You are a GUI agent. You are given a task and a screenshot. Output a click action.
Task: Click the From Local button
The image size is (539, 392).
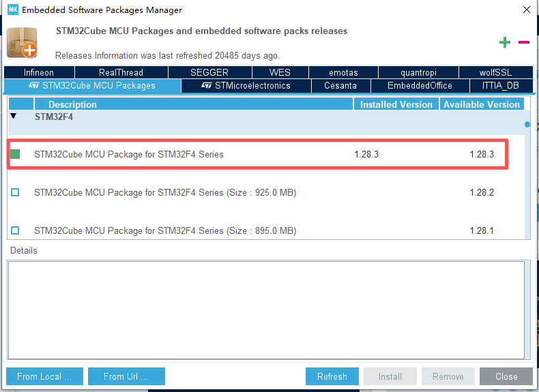[x=44, y=376]
